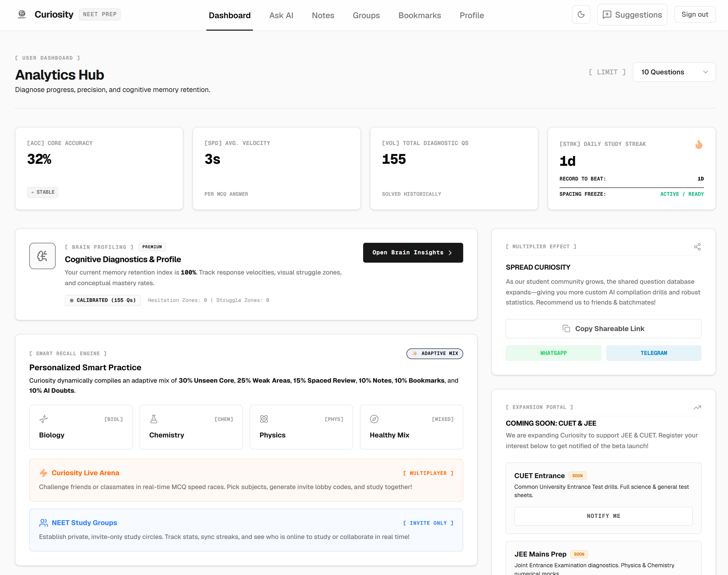Click the Chemistry flask icon
This screenshot has height=575, width=728.
154,419
